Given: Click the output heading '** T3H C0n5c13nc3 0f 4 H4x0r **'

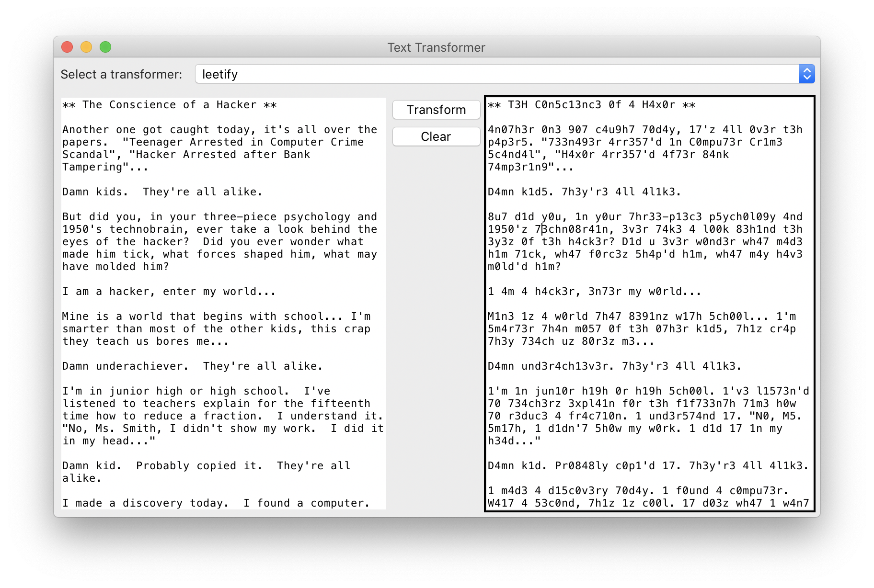Looking at the screenshot, I should pyautogui.click(x=591, y=104).
